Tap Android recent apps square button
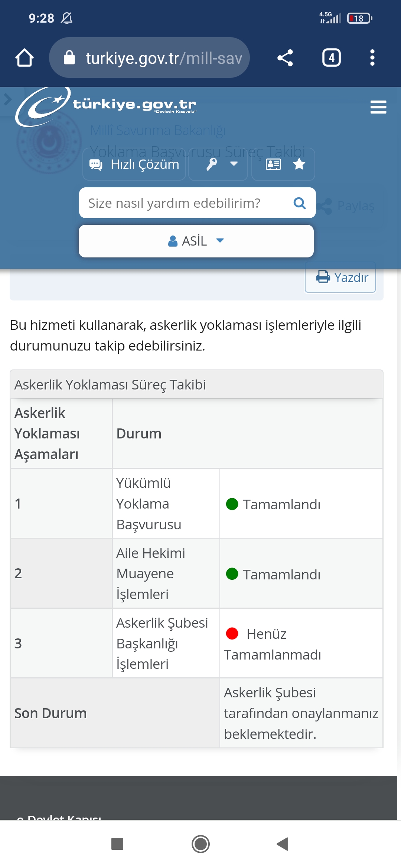 coord(117,844)
